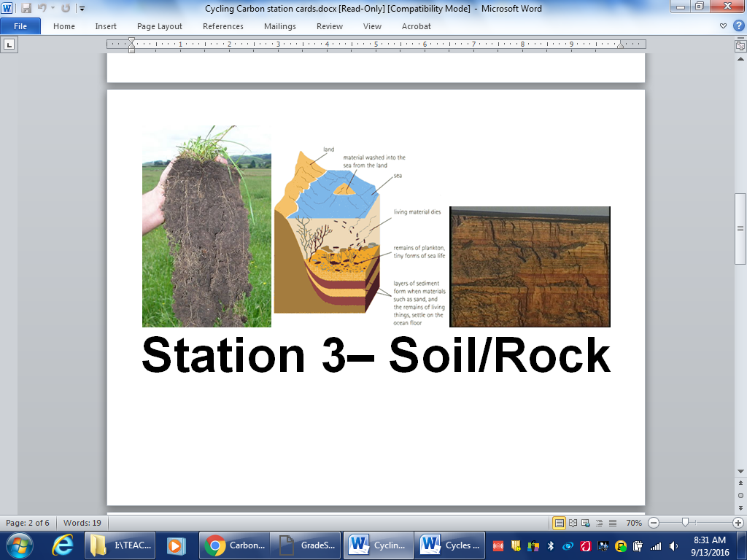The width and height of the screenshot is (747, 560).
Task: Click the Word application icon in title bar
Action: pyautogui.click(x=7, y=8)
